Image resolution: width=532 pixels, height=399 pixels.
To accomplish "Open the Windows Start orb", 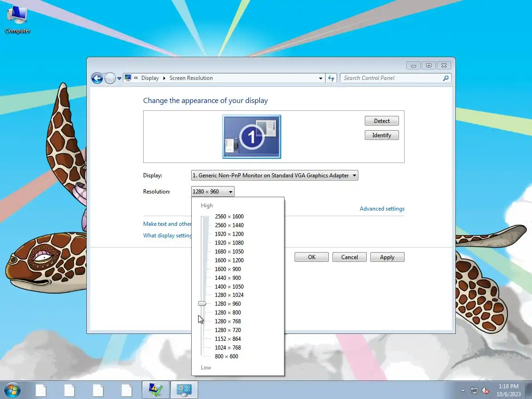I will point(12,390).
